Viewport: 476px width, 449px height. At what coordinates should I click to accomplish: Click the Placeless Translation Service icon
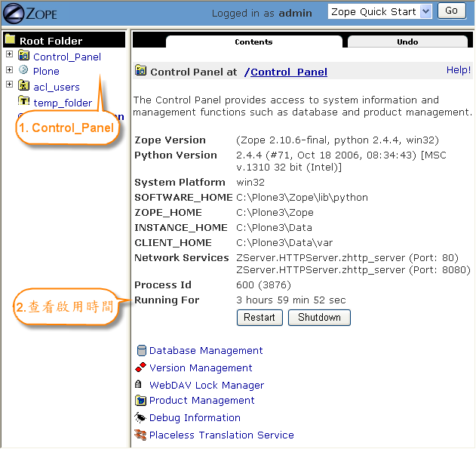pyautogui.click(x=140, y=435)
